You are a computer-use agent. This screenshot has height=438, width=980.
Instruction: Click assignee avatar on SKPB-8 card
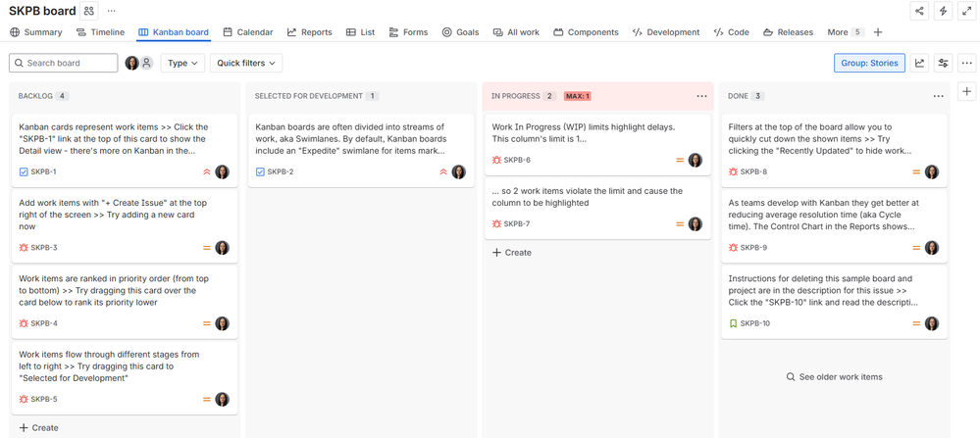pos(932,171)
